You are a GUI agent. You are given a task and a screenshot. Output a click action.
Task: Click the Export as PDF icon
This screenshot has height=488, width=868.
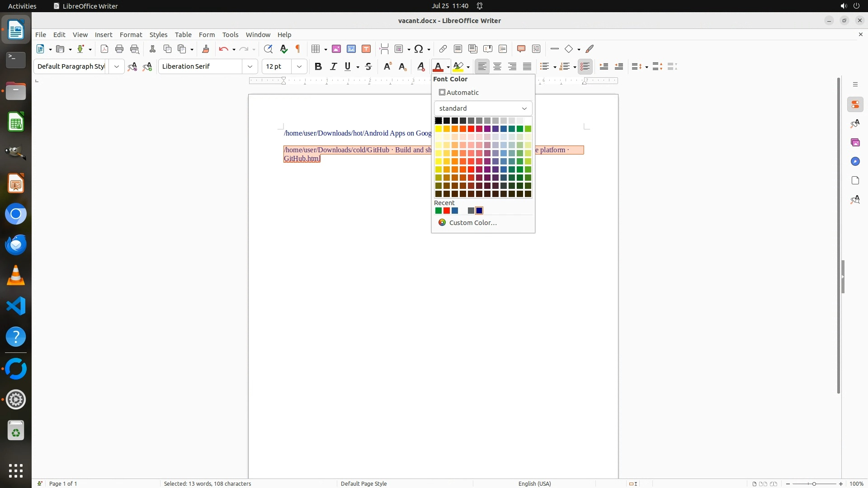click(x=104, y=49)
